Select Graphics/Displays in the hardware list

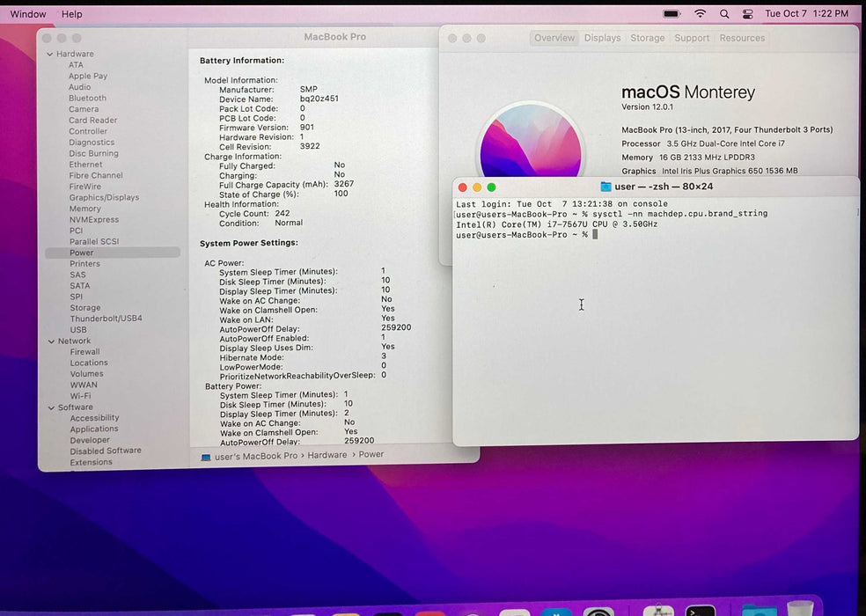click(x=104, y=198)
